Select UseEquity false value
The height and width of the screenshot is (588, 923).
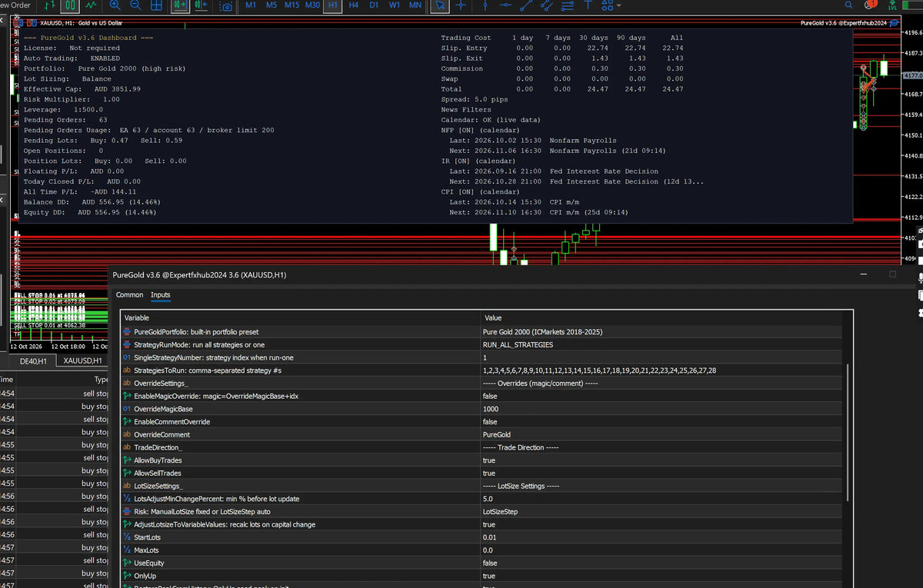(661, 563)
